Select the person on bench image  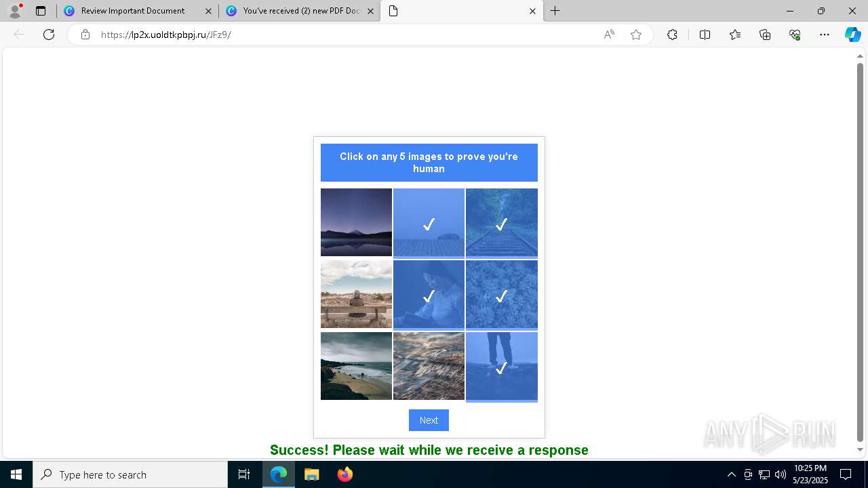pos(356,294)
